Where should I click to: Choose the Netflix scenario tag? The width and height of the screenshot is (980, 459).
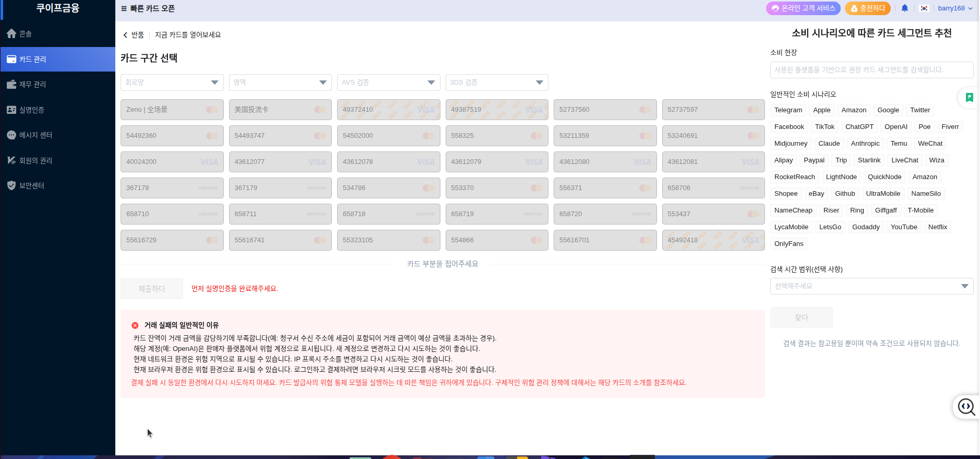click(x=937, y=227)
